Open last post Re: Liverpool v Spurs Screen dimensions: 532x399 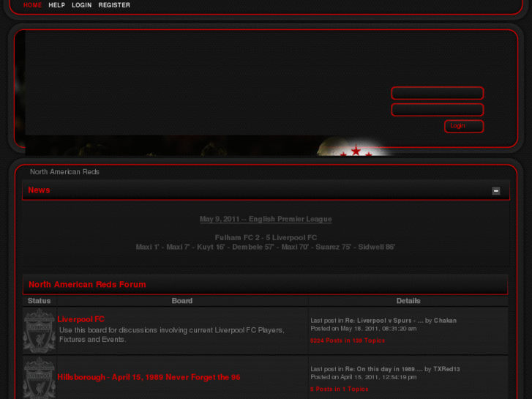(384, 321)
